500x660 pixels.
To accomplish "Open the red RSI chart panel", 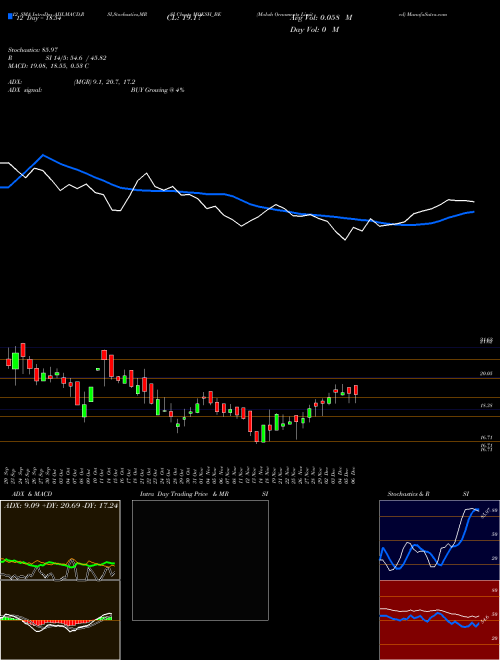I will [439, 620].
